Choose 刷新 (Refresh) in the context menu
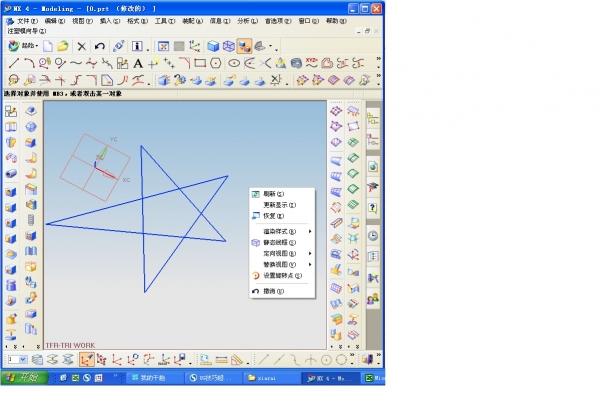600x395 pixels. pos(282,194)
